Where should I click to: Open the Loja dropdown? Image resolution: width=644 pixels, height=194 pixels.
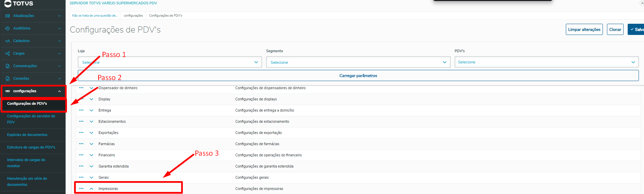click(x=170, y=62)
